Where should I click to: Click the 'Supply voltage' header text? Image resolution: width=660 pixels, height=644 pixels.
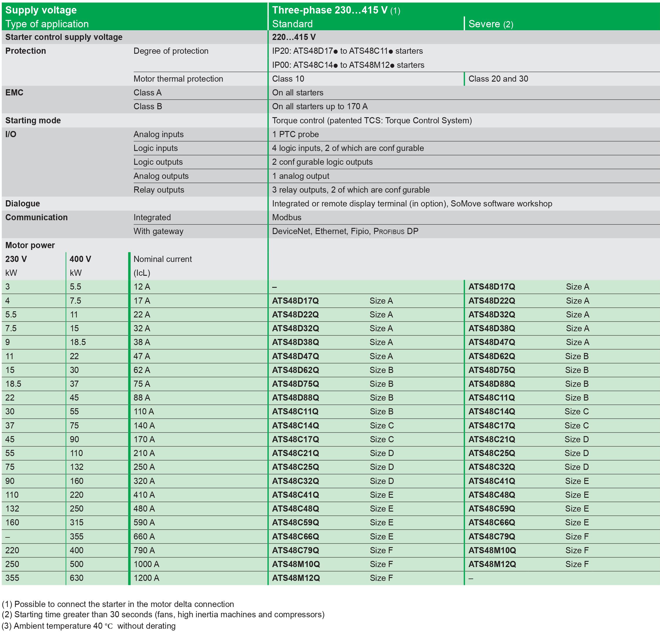click(x=41, y=10)
